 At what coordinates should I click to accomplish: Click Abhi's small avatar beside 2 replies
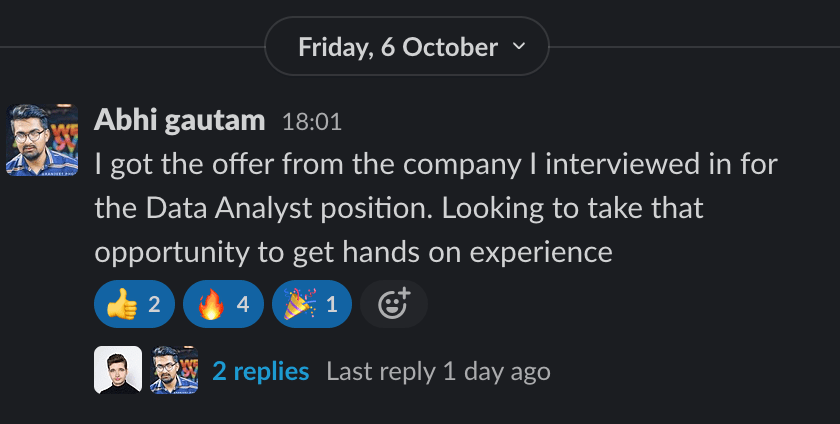[x=174, y=370]
